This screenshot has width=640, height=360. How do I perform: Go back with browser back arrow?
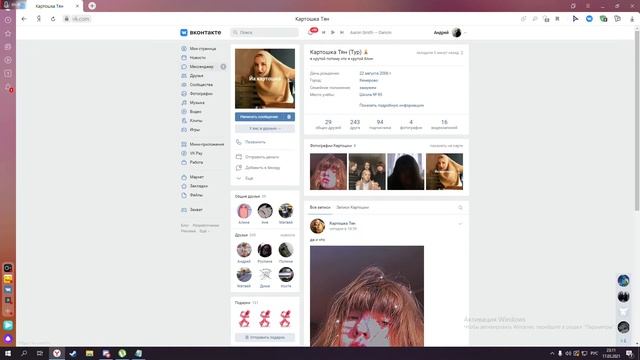(x=24, y=19)
